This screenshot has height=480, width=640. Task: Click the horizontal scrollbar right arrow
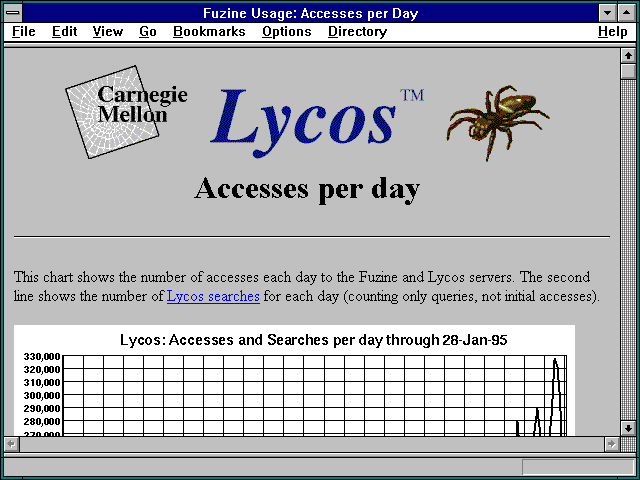pyautogui.click(x=611, y=444)
